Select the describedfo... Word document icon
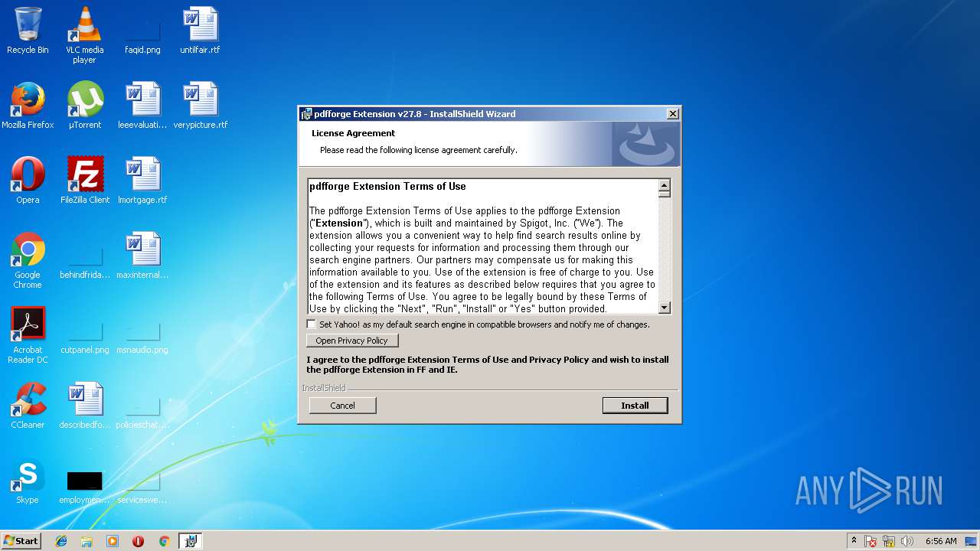The image size is (980, 551). (85, 406)
